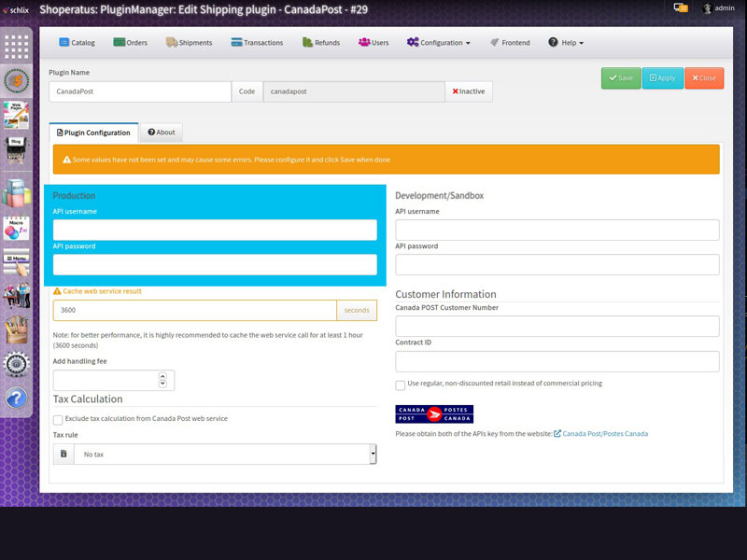The height and width of the screenshot is (560, 747).
Task: Open the Tax rule dropdown
Action: tap(225, 455)
